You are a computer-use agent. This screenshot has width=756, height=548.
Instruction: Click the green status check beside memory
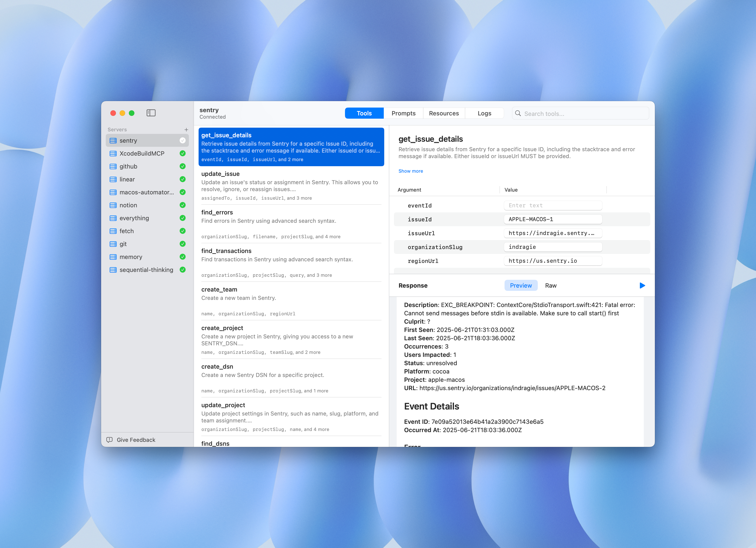pos(183,257)
